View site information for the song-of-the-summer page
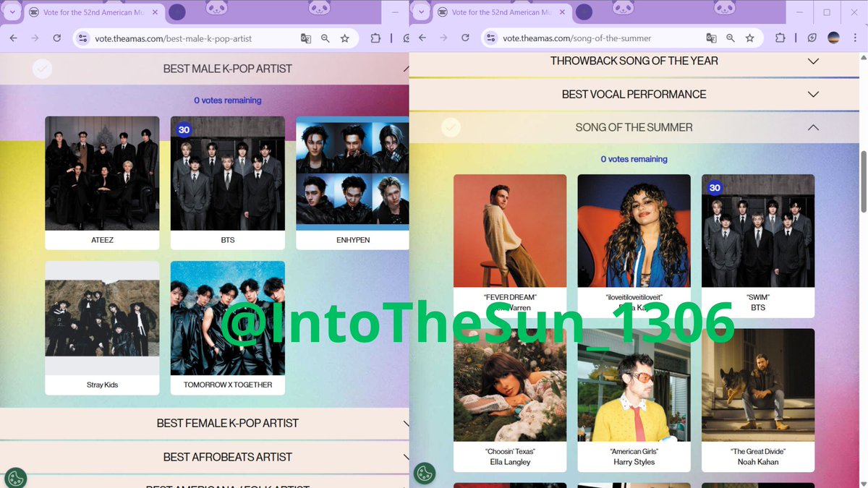Viewport: 868px width, 488px height. [492, 38]
